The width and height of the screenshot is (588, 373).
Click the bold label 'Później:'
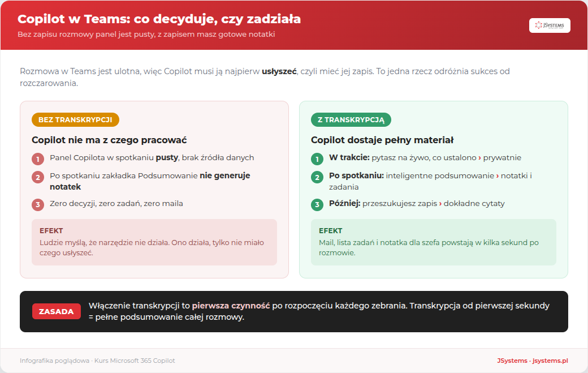[345, 203]
